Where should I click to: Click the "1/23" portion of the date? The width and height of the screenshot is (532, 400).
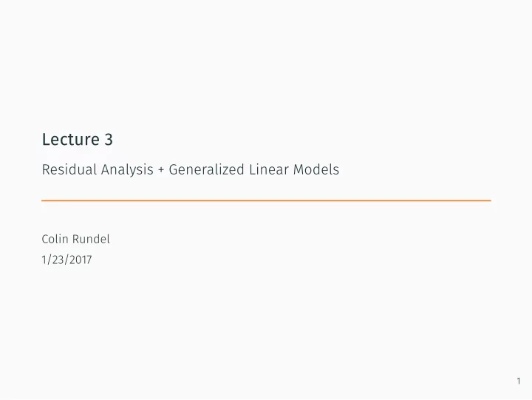pyautogui.click(x=53, y=260)
